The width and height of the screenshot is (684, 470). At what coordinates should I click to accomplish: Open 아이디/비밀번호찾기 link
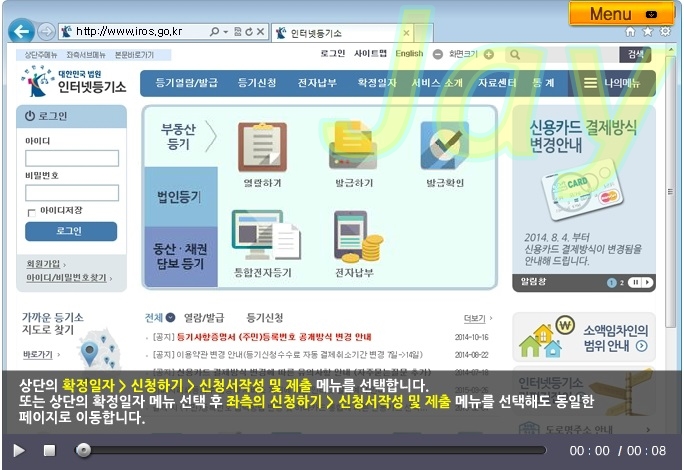66,278
